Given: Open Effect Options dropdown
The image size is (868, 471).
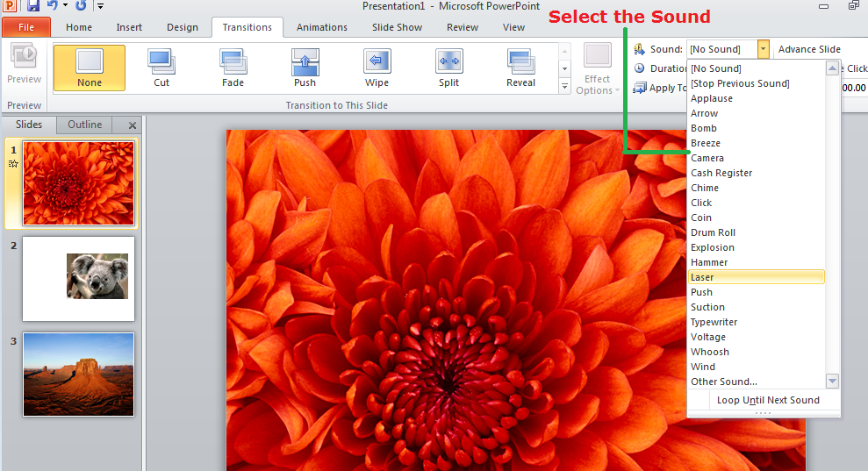Looking at the screenshot, I should (x=598, y=69).
